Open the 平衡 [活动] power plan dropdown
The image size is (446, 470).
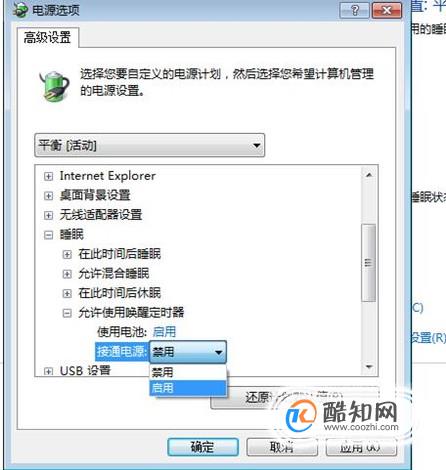pos(150,145)
